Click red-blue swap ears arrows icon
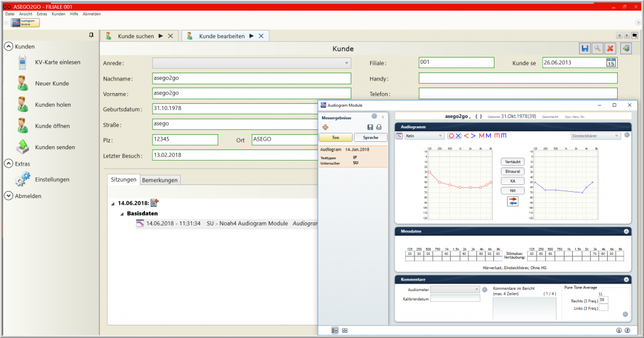 (513, 201)
